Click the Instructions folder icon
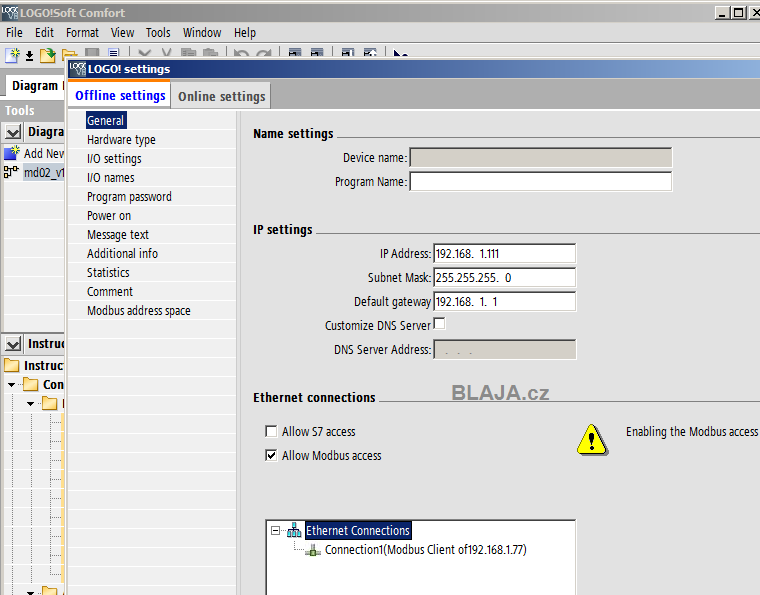Viewport: 760px width, 595px height. pyautogui.click(x=12, y=365)
